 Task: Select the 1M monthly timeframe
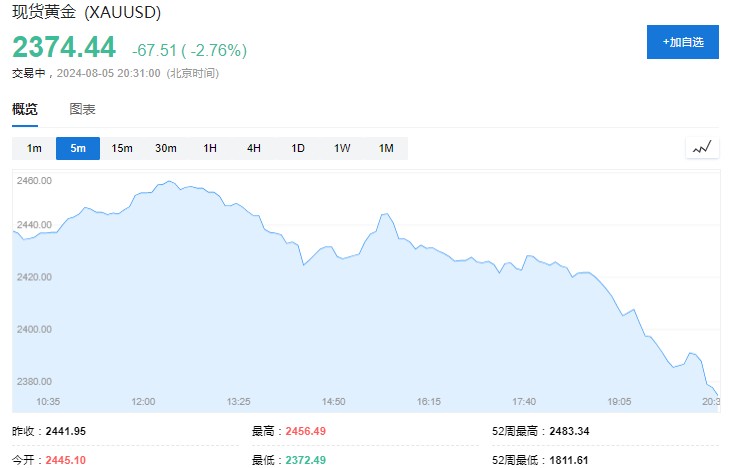(x=386, y=148)
